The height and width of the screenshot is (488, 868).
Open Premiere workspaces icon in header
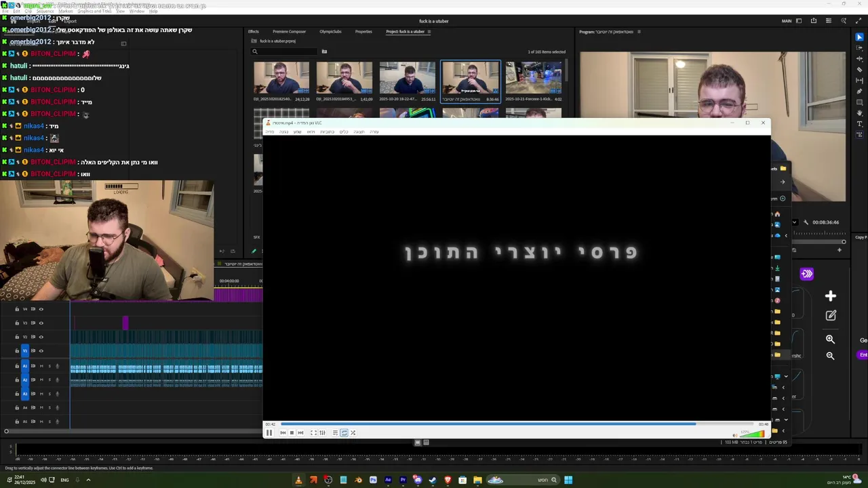point(799,21)
